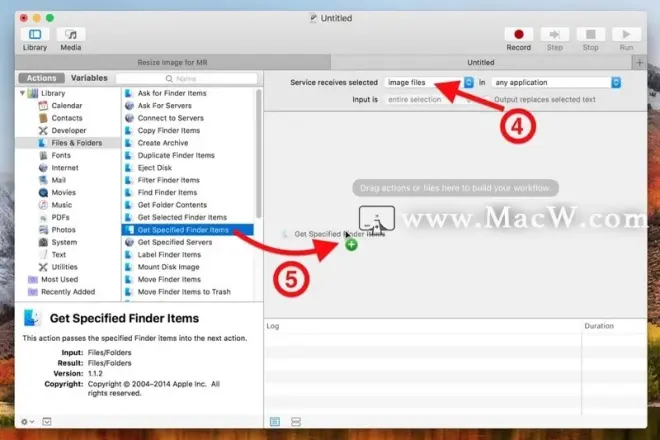This screenshot has width=660, height=440.
Task: Toggle the description pane hide button
Action: (x=47, y=421)
